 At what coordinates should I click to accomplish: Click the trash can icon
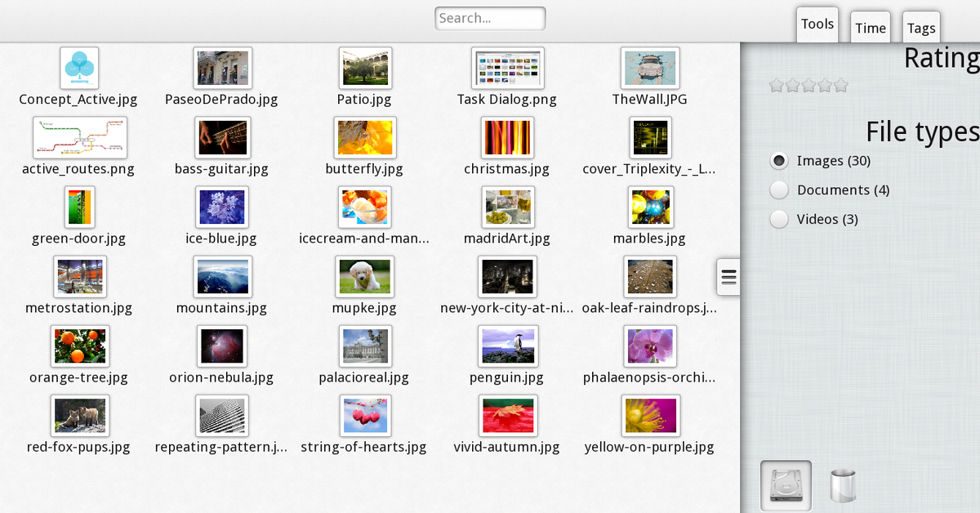pyautogui.click(x=843, y=486)
